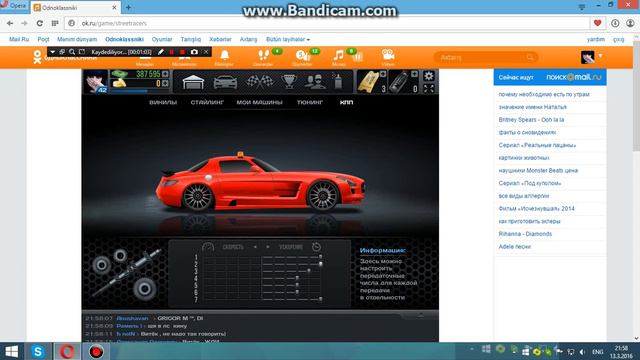Add page to bookmarks heart icon

[x=598, y=23]
